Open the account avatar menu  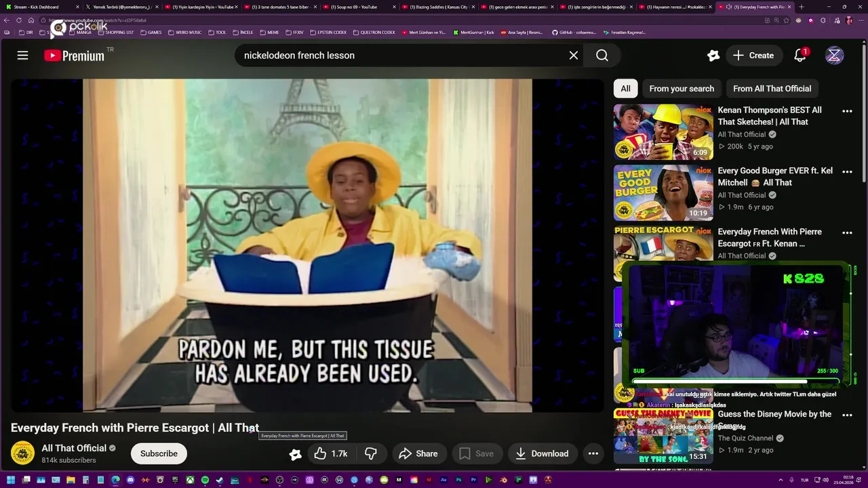coord(834,56)
